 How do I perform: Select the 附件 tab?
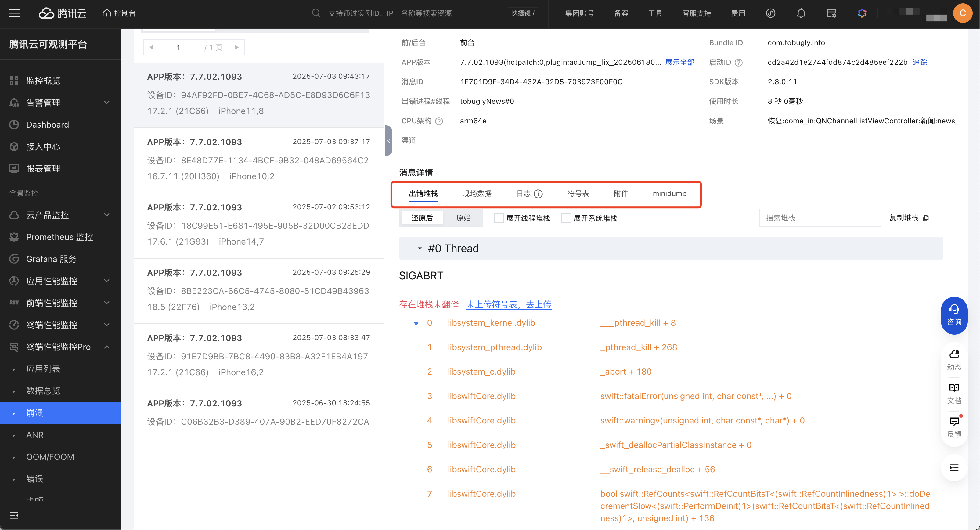tap(621, 194)
